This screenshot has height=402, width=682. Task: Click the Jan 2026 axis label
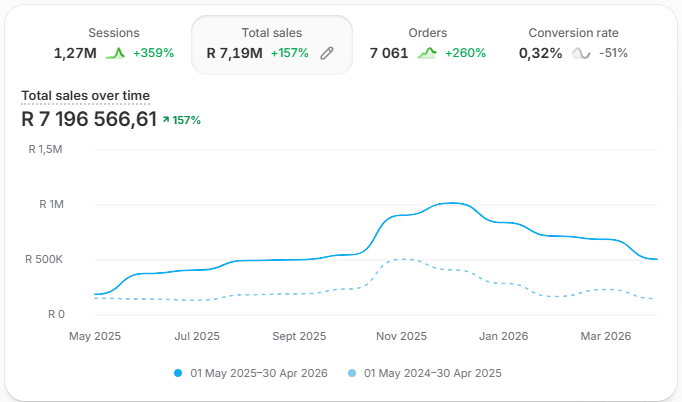504,336
